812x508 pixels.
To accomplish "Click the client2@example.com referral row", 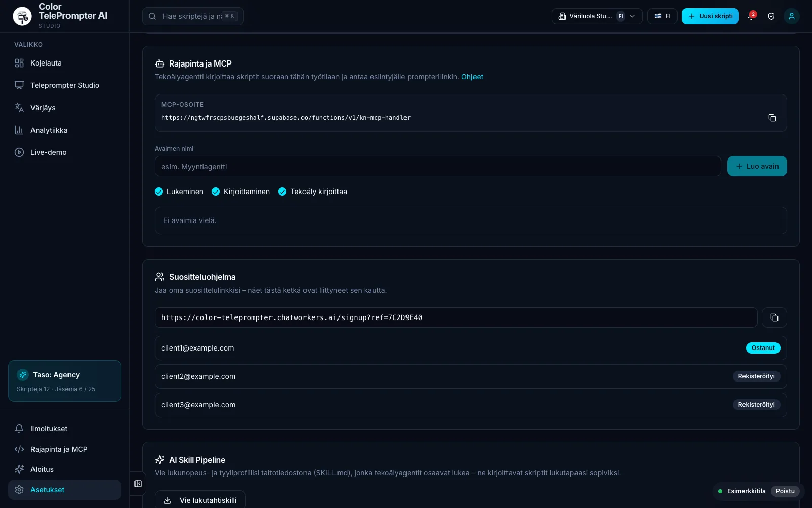I will click(471, 376).
